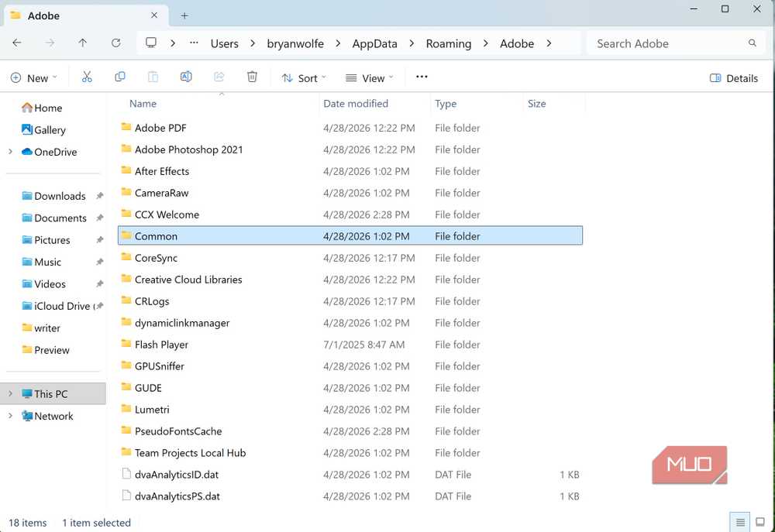Show hidden breadcrumb locations with ellipsis
This screenshot has height=532, width=775.
194,43
